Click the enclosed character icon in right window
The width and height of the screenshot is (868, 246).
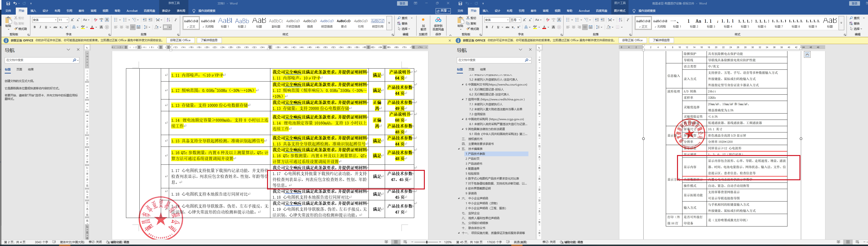[559, 27]
